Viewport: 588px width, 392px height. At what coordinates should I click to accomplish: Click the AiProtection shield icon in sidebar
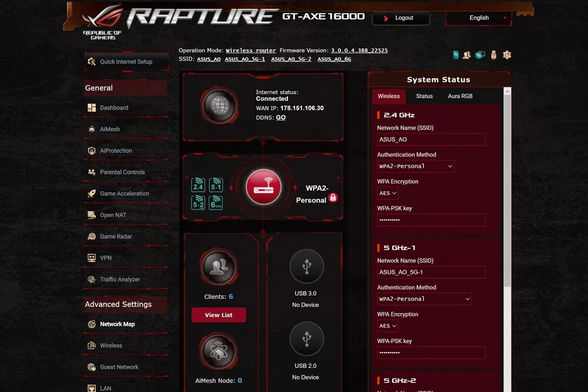pos(92,151)
